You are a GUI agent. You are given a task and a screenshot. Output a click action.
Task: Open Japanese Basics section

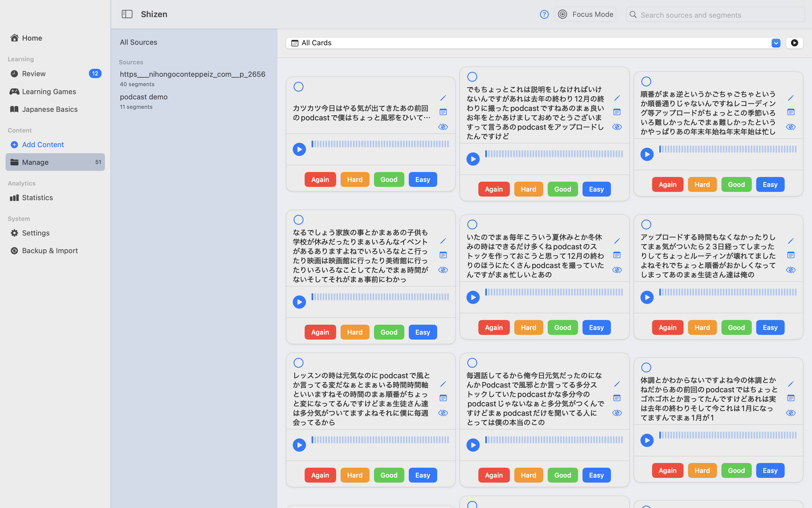tap(55, 109)
